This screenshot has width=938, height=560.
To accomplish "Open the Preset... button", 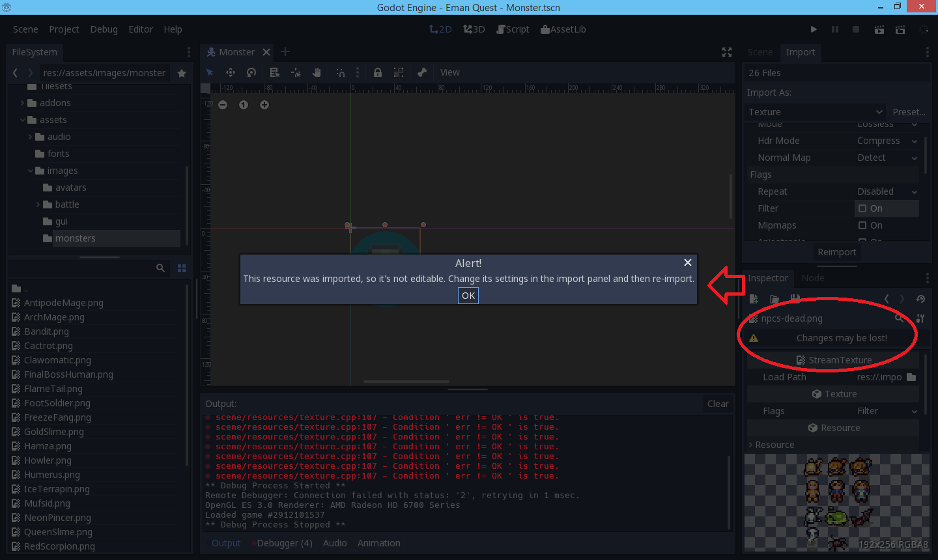I will tap(909, 112).
